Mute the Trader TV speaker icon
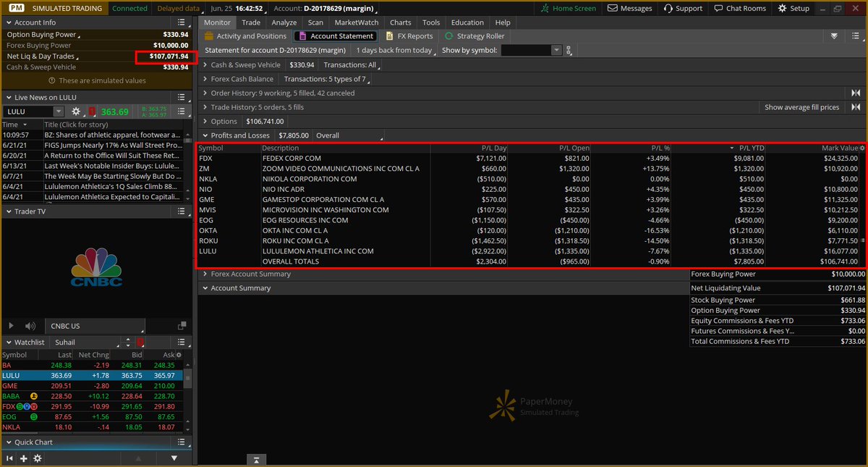The height and width of the screenshot is (467, 868). point(30,327)
